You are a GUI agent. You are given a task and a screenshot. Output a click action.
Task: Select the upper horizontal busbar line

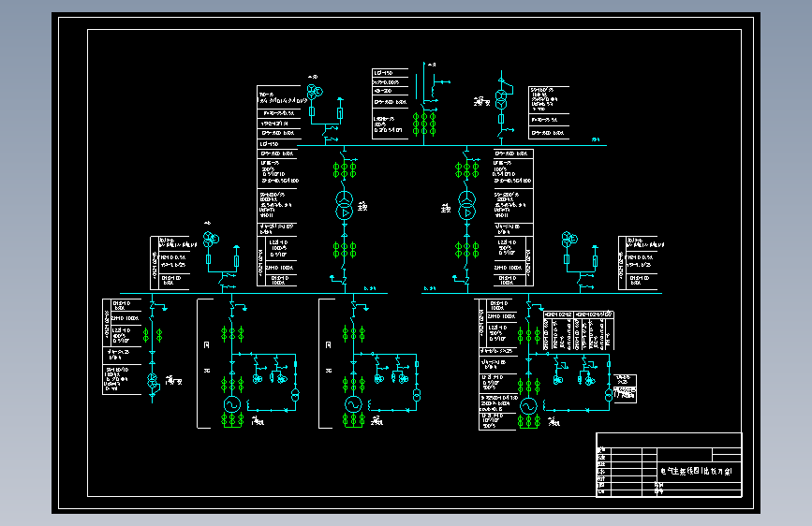pyautogui.click(x=451, y=145)
